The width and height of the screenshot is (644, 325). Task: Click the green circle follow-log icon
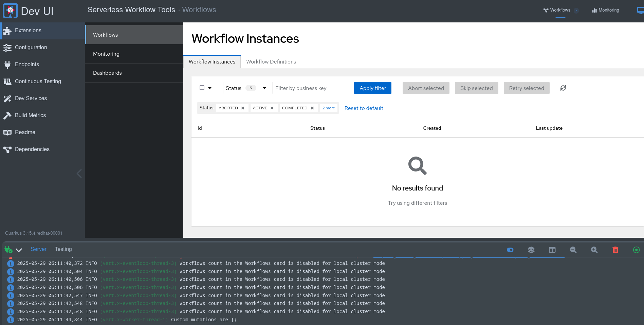coord(636,250)
